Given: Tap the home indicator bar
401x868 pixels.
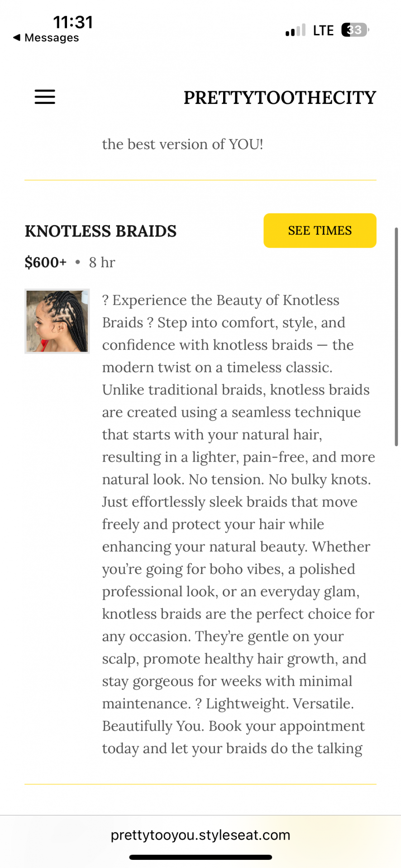Looking at the screenshot, I should (200, 857).
